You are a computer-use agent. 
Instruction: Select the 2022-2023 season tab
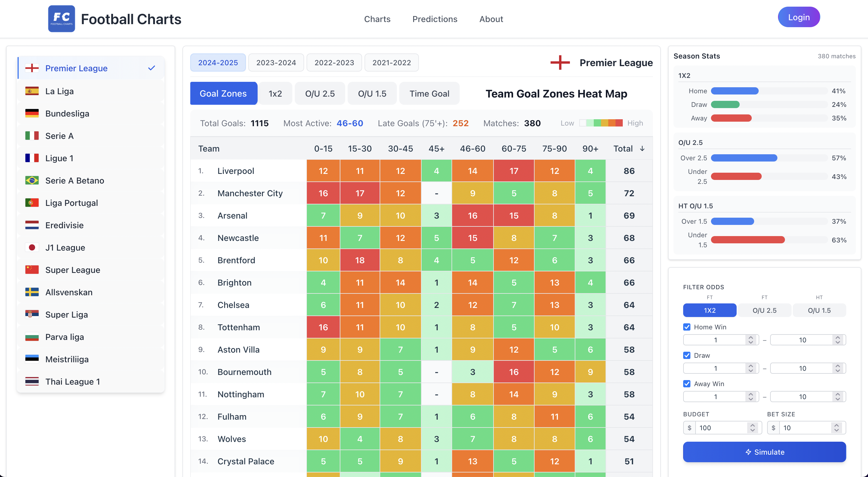334,63
